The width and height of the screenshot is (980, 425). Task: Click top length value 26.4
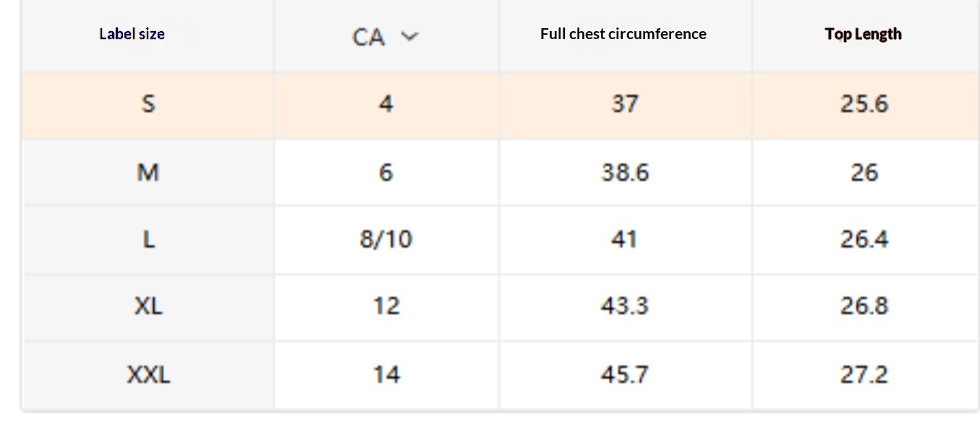tap(864, 239)
